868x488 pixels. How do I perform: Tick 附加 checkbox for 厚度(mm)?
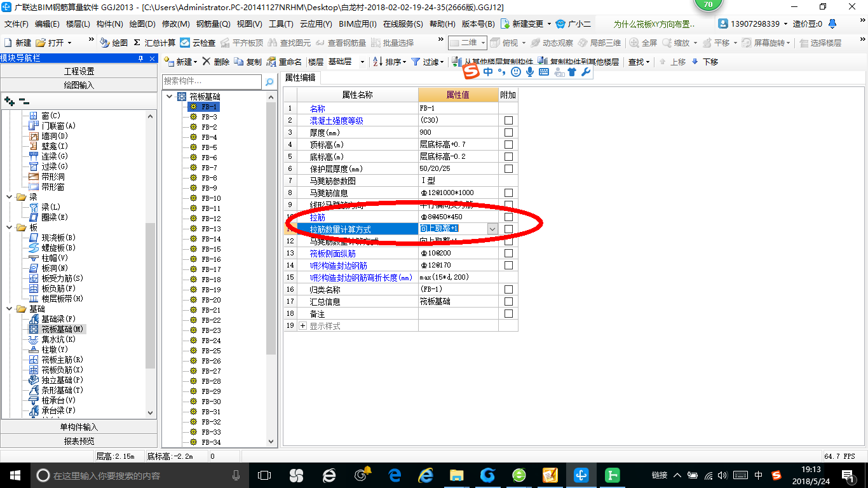pyautogui.click(x=508, y=133)
